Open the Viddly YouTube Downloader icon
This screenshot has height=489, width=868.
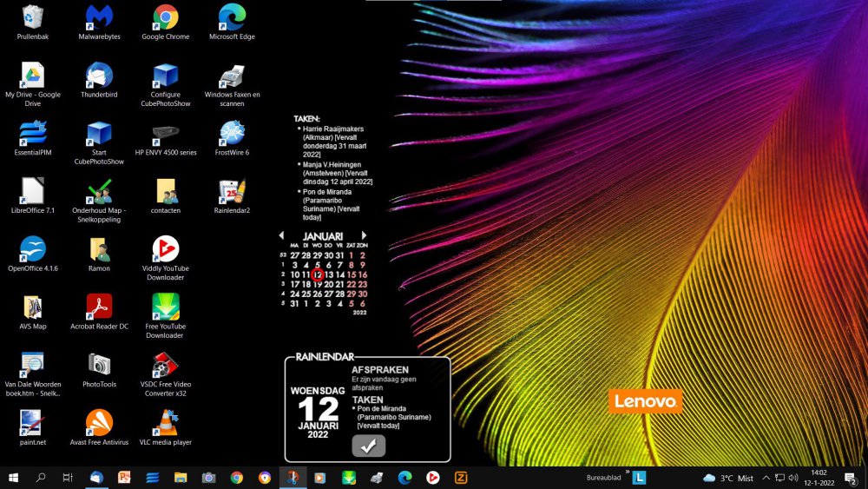coord(165,250)
